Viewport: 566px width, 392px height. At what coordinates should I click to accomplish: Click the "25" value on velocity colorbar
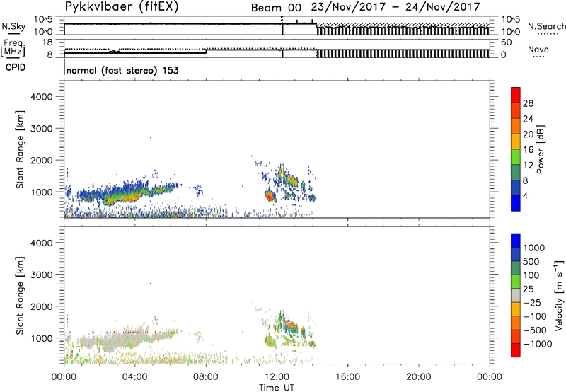(529, 289)
